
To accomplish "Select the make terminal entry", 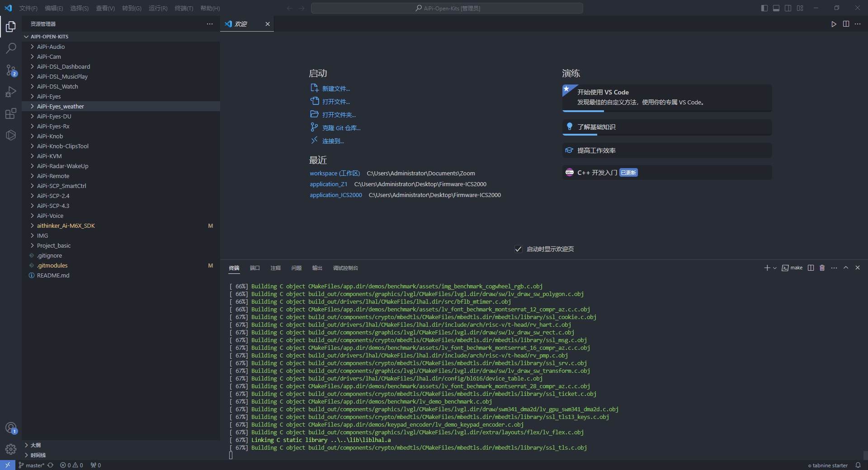I will pyautogui.click(x=792, y=268).
